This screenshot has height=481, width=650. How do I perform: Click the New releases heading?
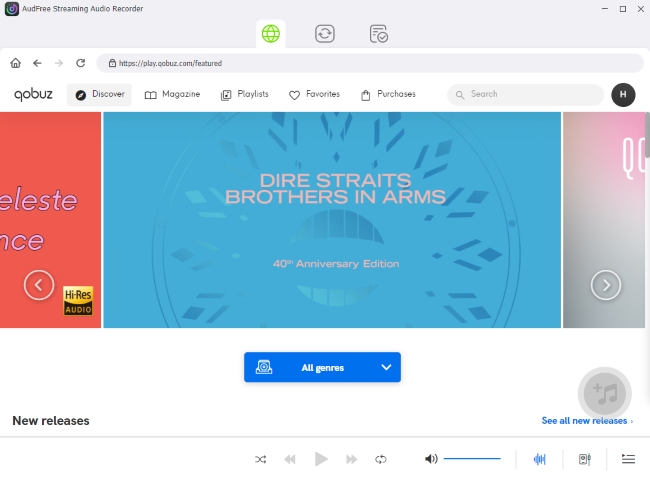pyautogui.click(x=51, y=421)
